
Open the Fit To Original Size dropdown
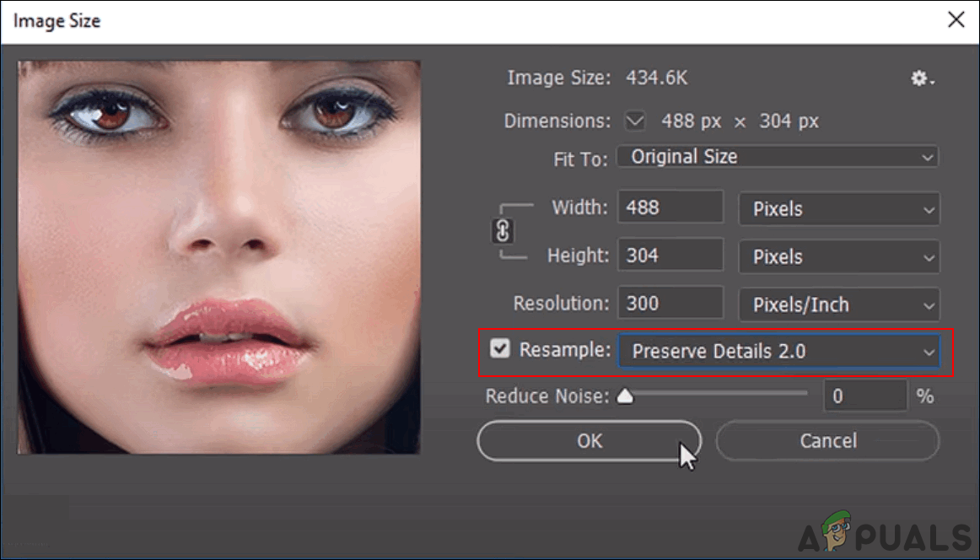(777, 157)
